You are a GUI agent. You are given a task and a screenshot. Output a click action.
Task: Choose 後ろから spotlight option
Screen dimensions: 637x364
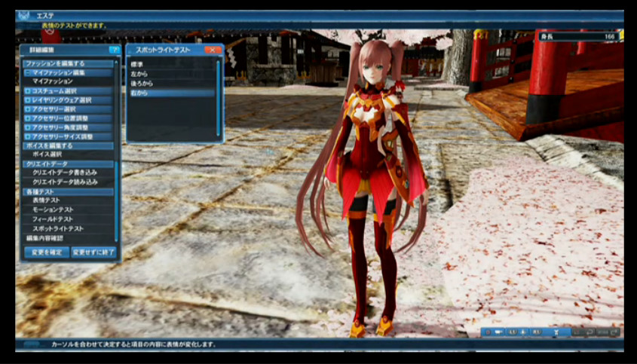pos(172,84)
